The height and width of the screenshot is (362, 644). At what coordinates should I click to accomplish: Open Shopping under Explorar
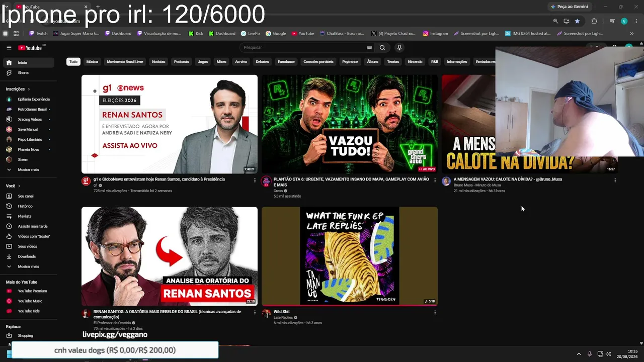28,336
